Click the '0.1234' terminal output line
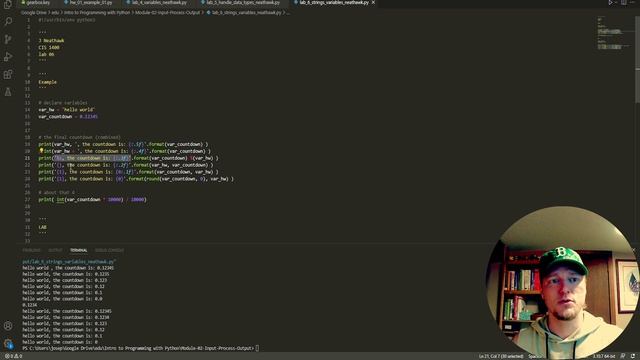 [30, 305]
